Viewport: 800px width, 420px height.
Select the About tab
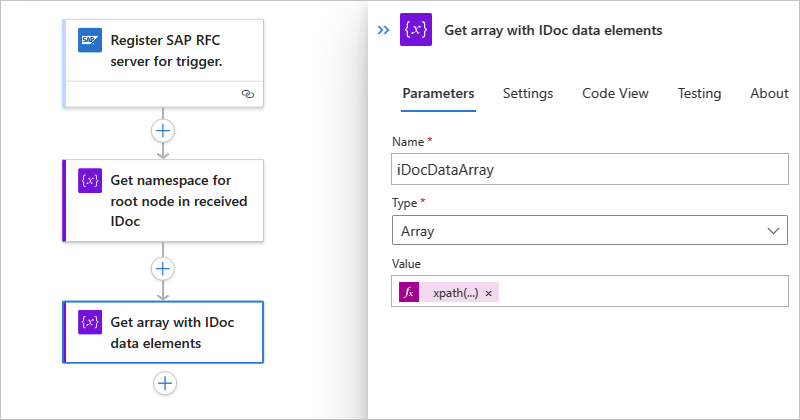click(x=769, y=93)
